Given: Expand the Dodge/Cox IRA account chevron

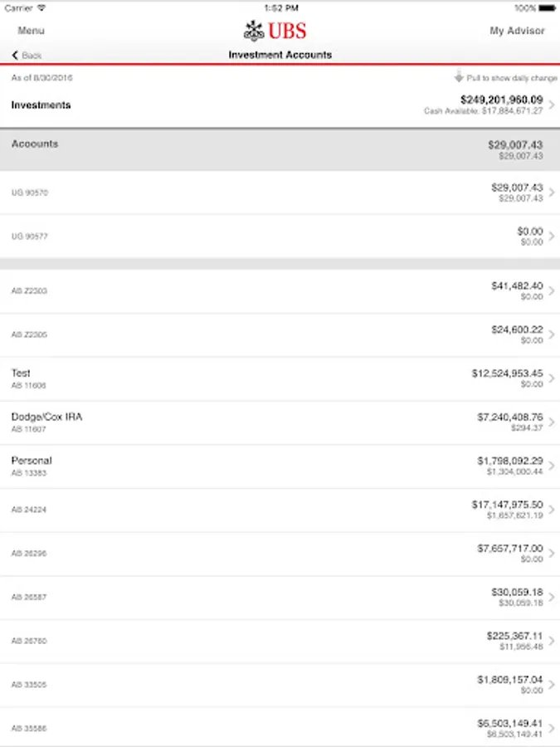Looking at the screenshot, I should click(552, 422).
